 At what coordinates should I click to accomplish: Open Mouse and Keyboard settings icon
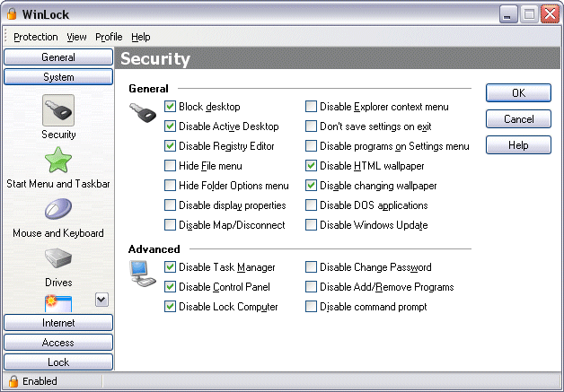[58, 209]
